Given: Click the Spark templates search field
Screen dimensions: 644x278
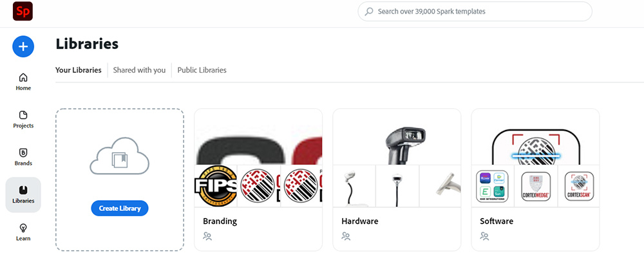Looking at the screenshot, I should click(x=475, y=12).
